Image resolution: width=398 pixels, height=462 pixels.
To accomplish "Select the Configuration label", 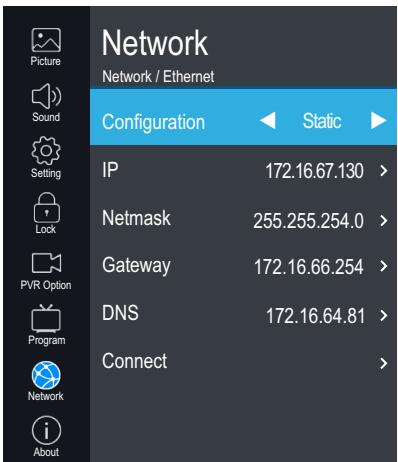I will pos(153,122).
